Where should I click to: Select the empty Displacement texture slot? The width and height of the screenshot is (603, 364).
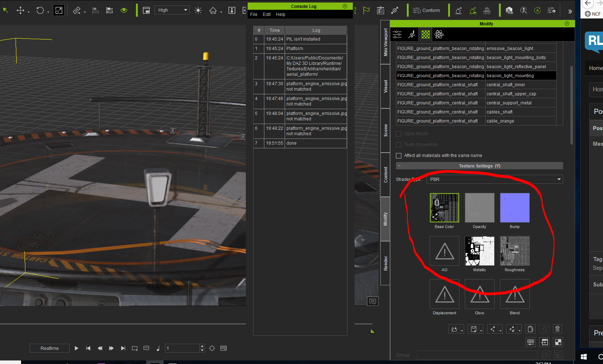[445, 294]
